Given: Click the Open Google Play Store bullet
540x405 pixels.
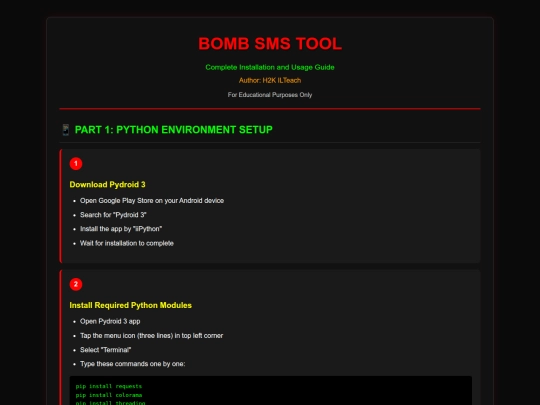Looking at the screenshot, I should coord(152,201).
